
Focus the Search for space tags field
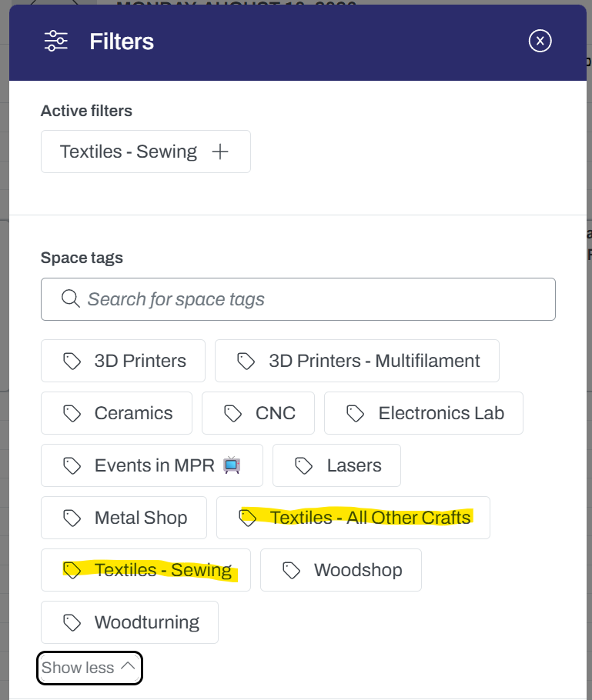pos(298,299)
